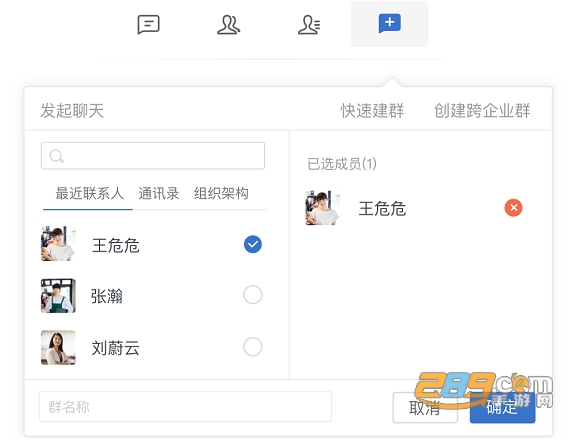Select the 张瀚 checkbox

(253, 295)
